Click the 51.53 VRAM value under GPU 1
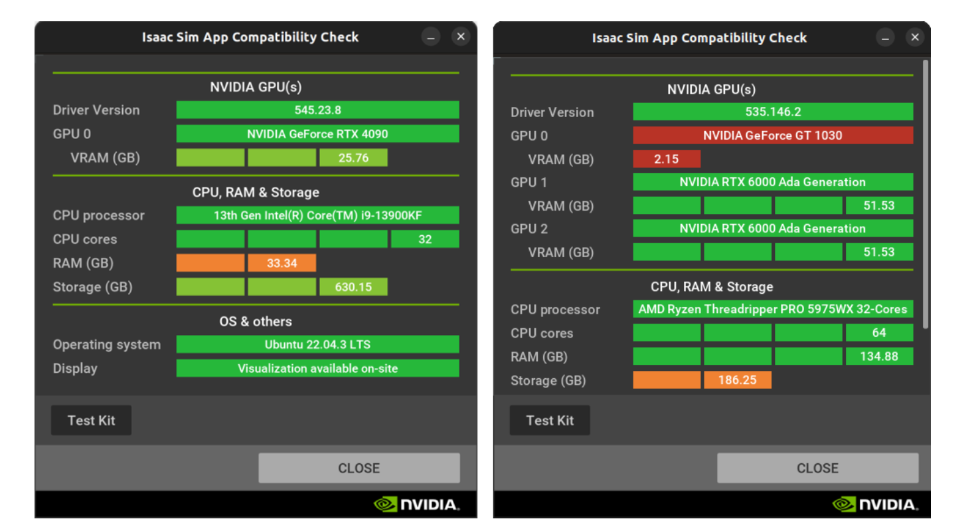Viewport: 980px width, 527px height. (x=879, y=205)
